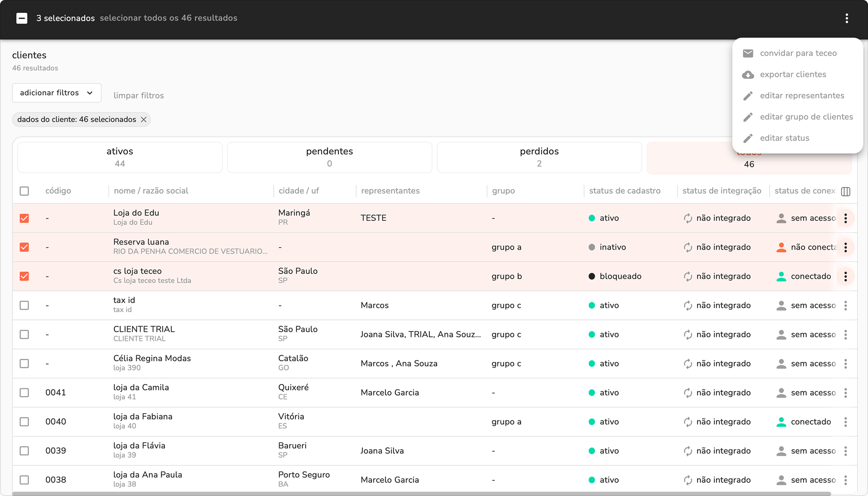The width and height of the screenshot is (868, 496).
Task: Deselect all via the minus box in top bar
Action: pos(22,18)
